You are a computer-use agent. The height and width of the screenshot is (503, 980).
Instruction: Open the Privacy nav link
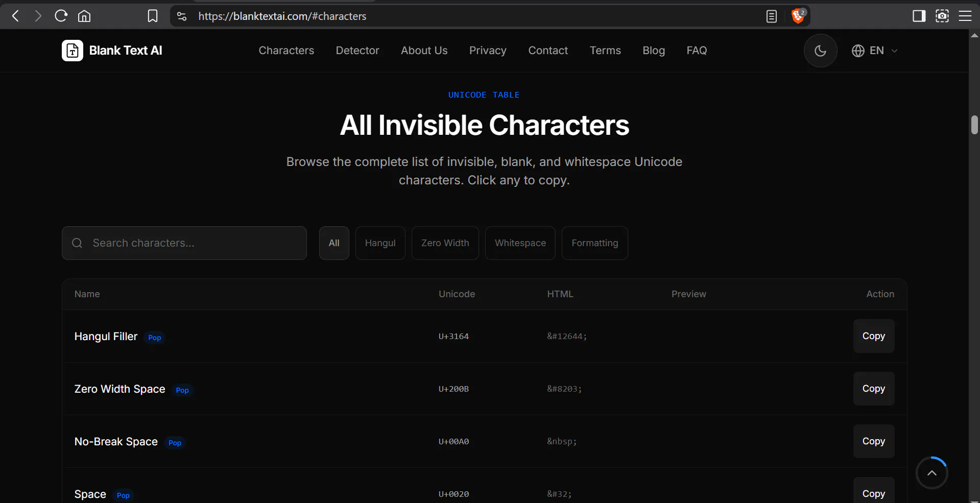(488, 51)
